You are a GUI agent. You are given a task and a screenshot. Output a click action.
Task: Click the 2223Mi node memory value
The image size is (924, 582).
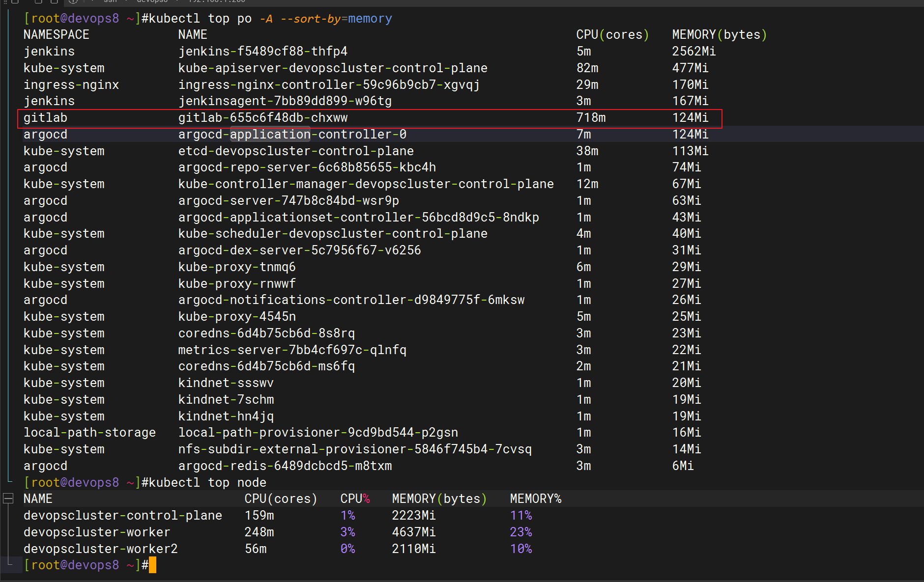(414, 516)
